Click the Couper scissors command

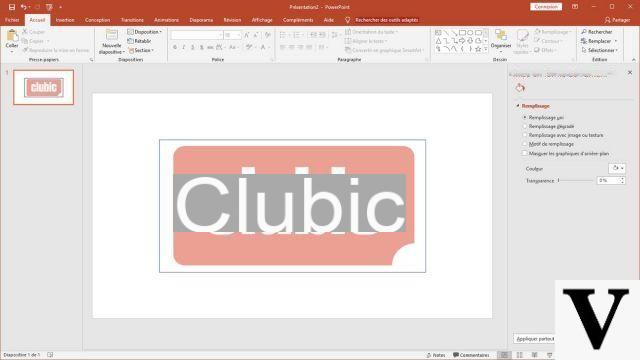pyautogui.click(x=33, y=32)
